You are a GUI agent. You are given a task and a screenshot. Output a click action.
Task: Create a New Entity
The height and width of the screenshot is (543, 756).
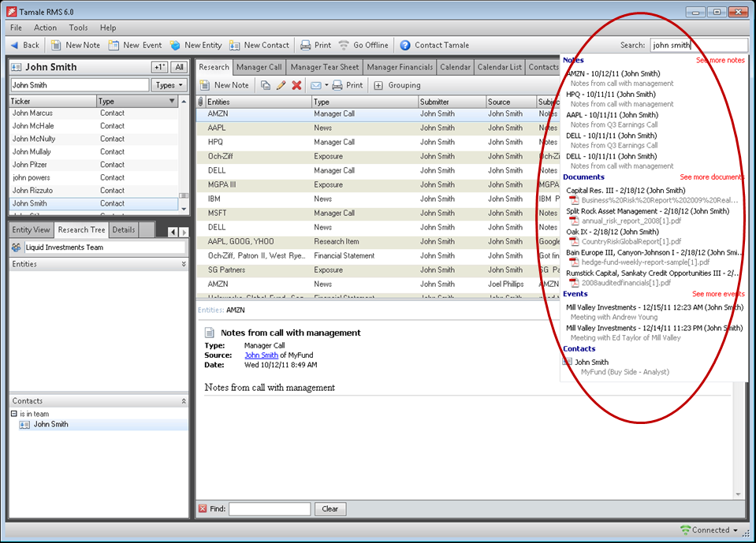point(196,45)
